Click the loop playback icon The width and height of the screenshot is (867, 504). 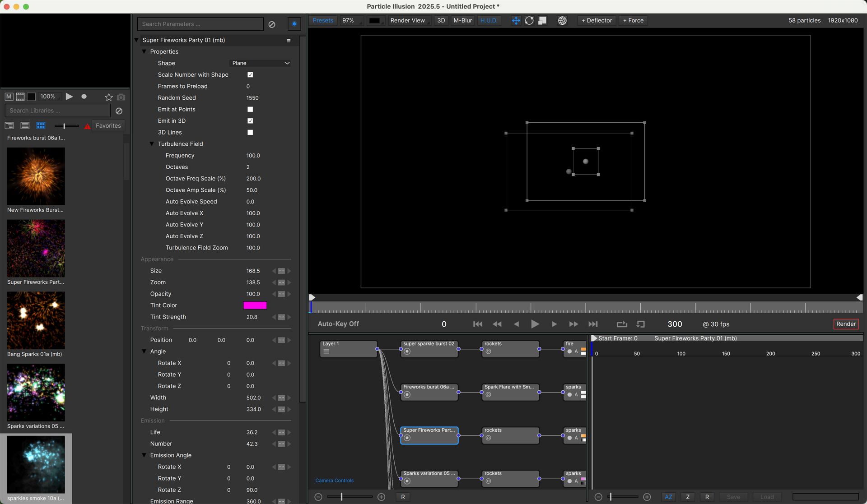[x=622, y=324]
